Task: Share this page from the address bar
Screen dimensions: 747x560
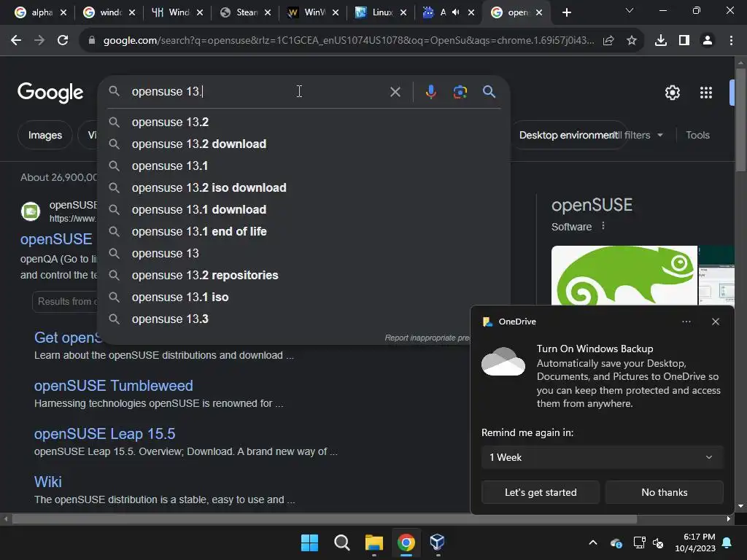Action: [x=608, y=41]
